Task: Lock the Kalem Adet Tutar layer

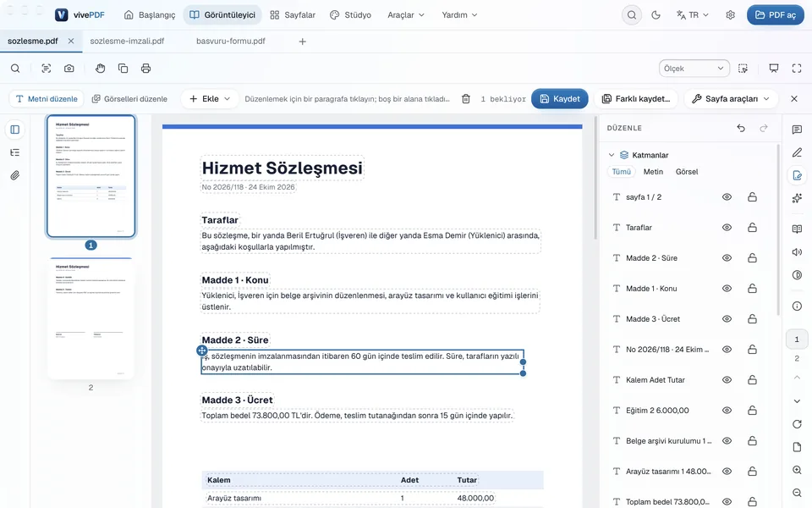Action: [753, 380]
